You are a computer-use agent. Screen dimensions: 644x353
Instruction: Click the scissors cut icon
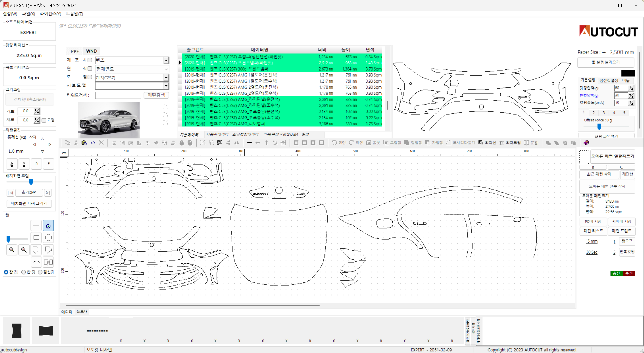[76, 143]
